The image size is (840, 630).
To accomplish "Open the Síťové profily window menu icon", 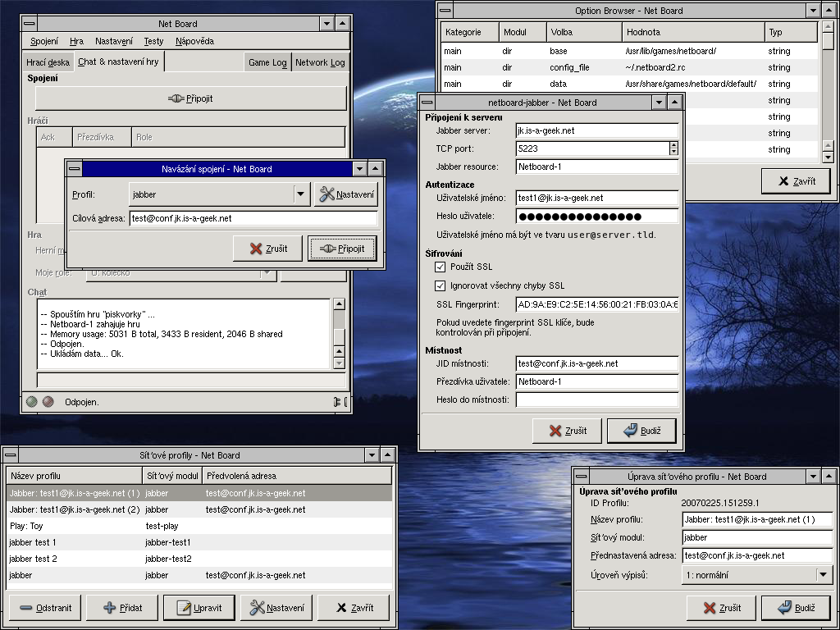I will [10, 455].
